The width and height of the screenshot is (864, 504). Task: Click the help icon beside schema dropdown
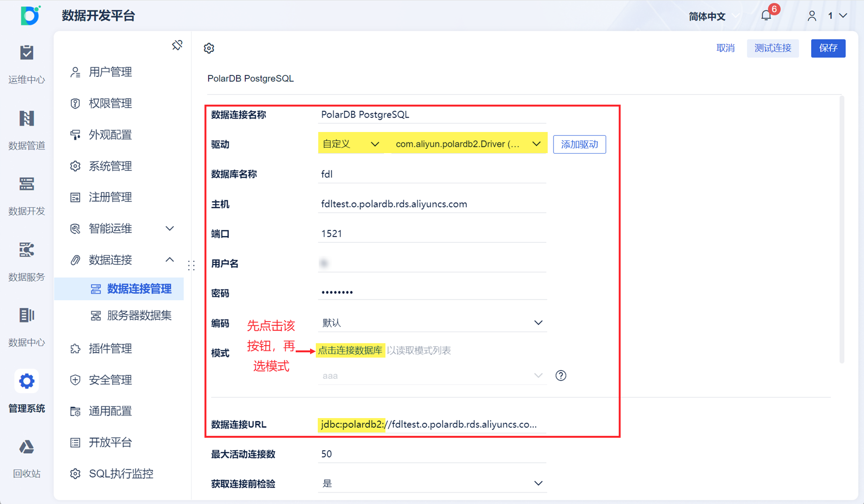(561, 375)
